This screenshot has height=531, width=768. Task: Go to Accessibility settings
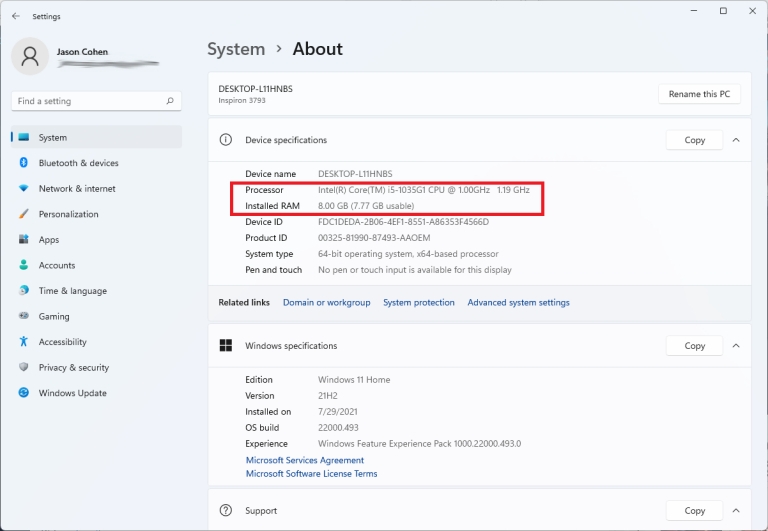tap(96, 341)
